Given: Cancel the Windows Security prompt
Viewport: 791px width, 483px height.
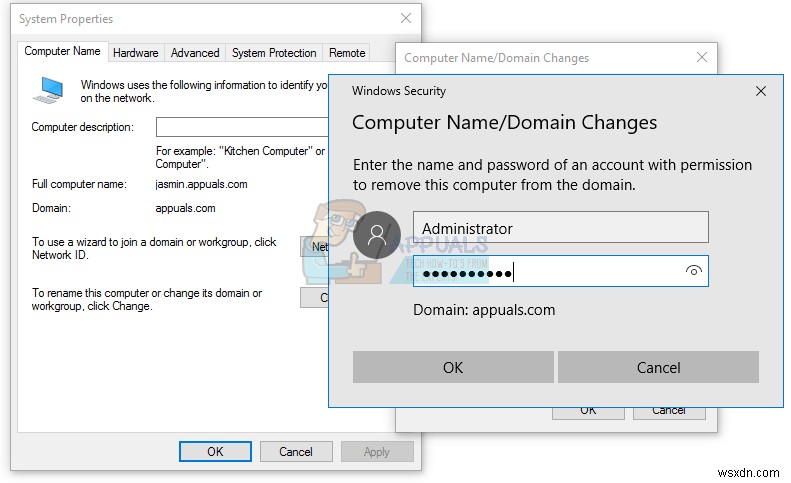Looking at the screenshot, I should (x=658, y=367).
